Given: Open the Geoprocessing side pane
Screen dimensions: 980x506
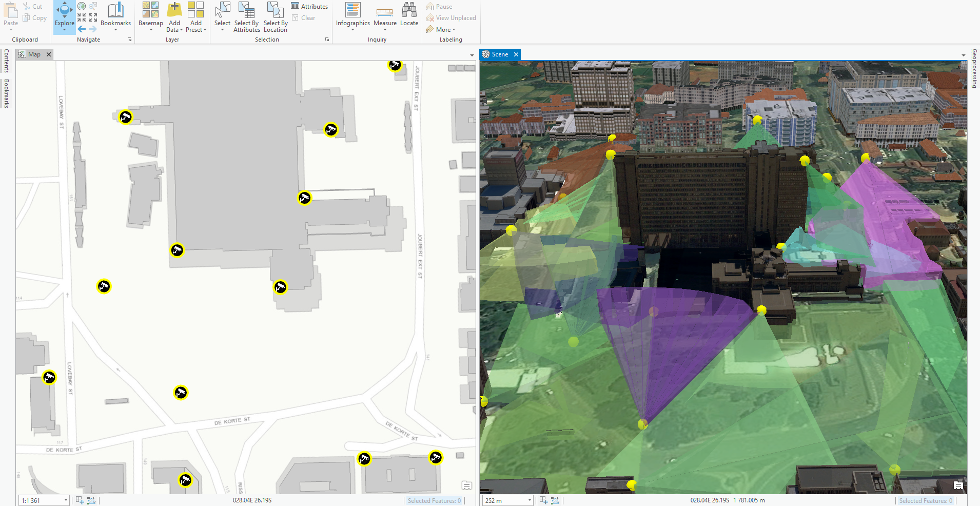Looking at the screenshot, I should [974, 68].
